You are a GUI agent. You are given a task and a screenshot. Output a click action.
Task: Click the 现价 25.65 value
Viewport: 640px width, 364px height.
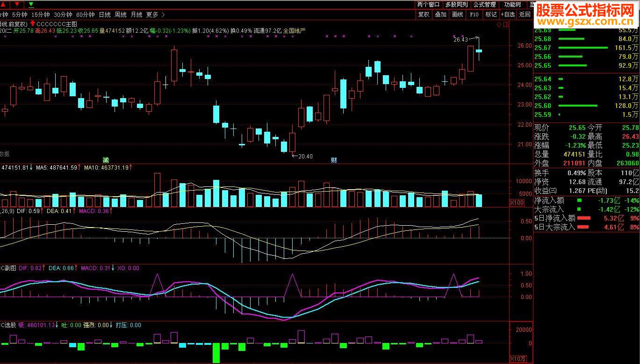coord(577,128)
